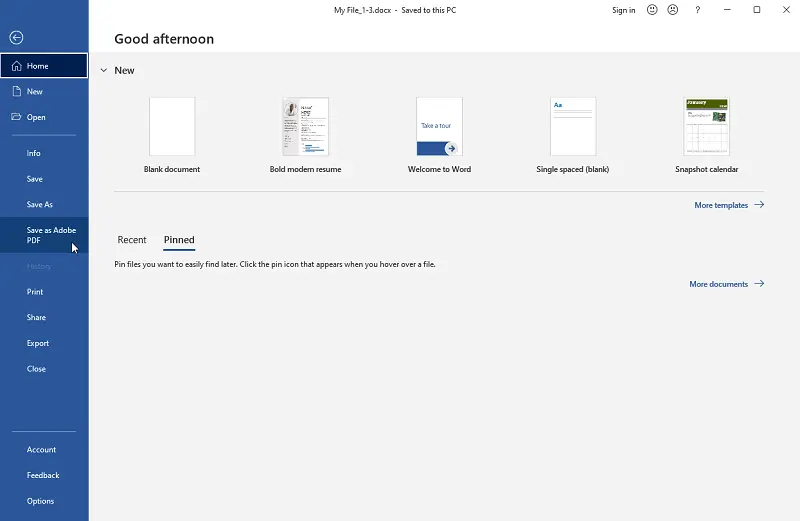Select the Pinned tab
Screen dimensions: 800x521
[x=179, y=240]
